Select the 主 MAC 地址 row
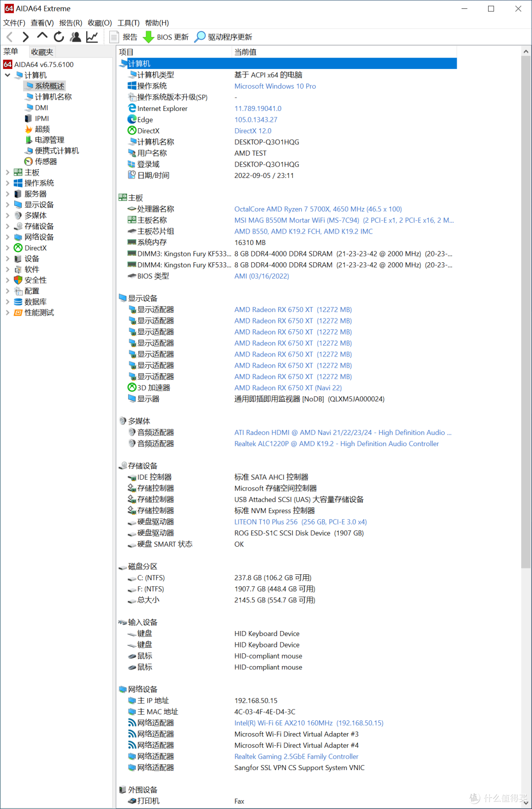 point(287,712)
